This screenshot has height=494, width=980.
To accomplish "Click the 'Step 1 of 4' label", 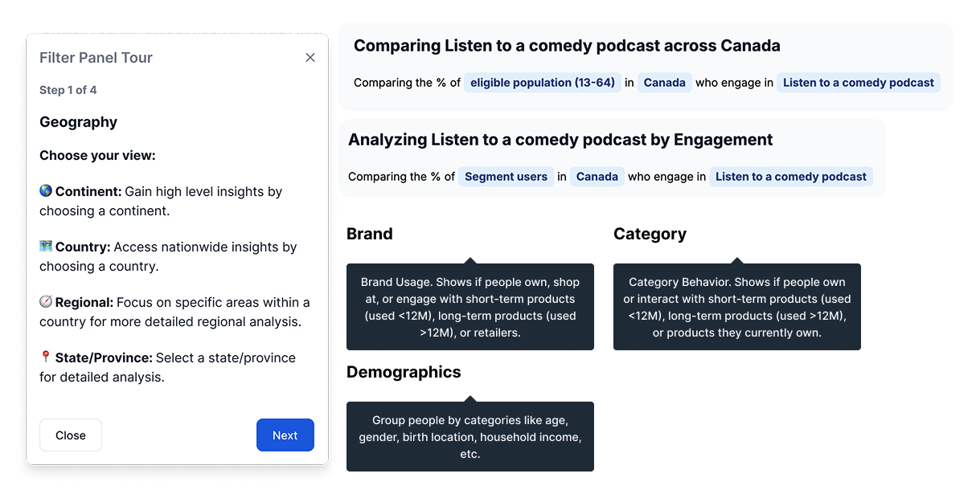I will [x=68, y=90].
